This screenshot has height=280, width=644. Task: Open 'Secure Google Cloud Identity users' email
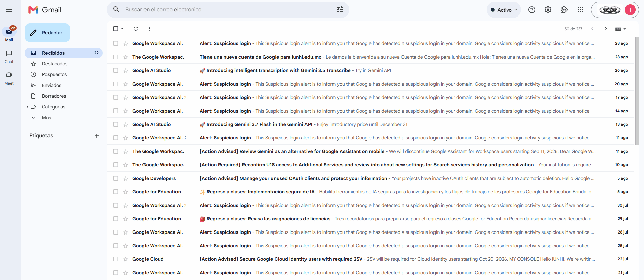(370, 259)
